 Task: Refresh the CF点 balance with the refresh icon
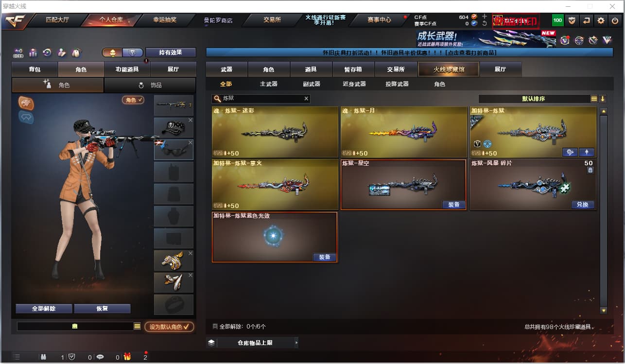[484, 23]
